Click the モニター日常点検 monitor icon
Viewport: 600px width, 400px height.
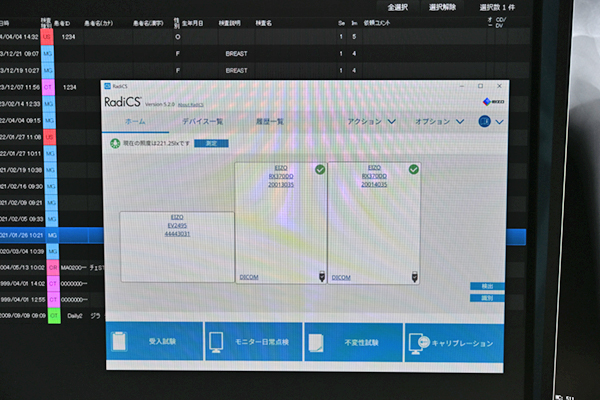tap(216, 342)
